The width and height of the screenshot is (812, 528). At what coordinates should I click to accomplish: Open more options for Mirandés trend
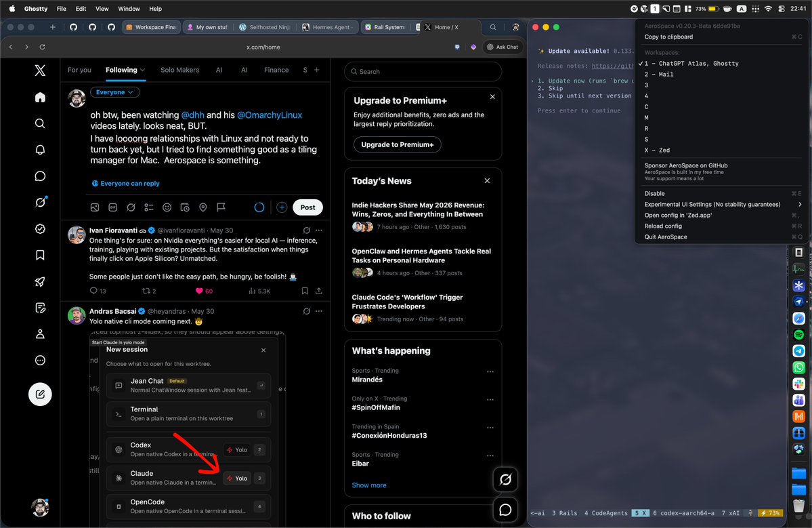490,371
